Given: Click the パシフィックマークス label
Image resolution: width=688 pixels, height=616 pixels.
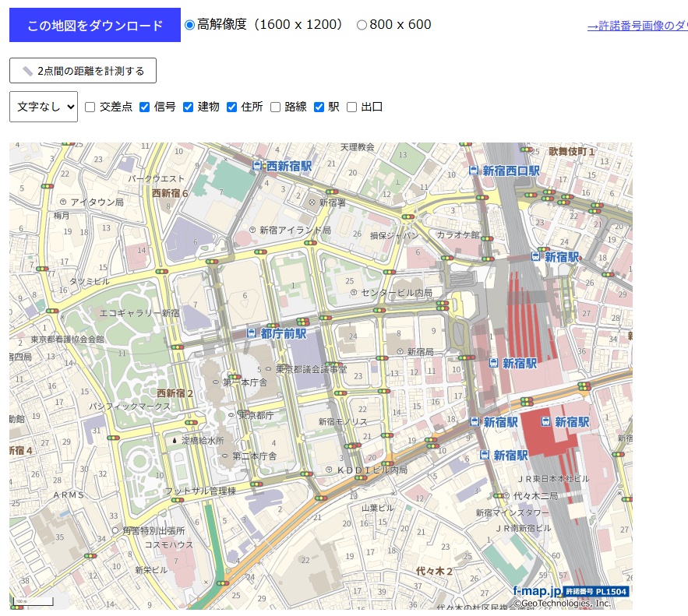Looking at the screenshot, I should click(130, 407).
